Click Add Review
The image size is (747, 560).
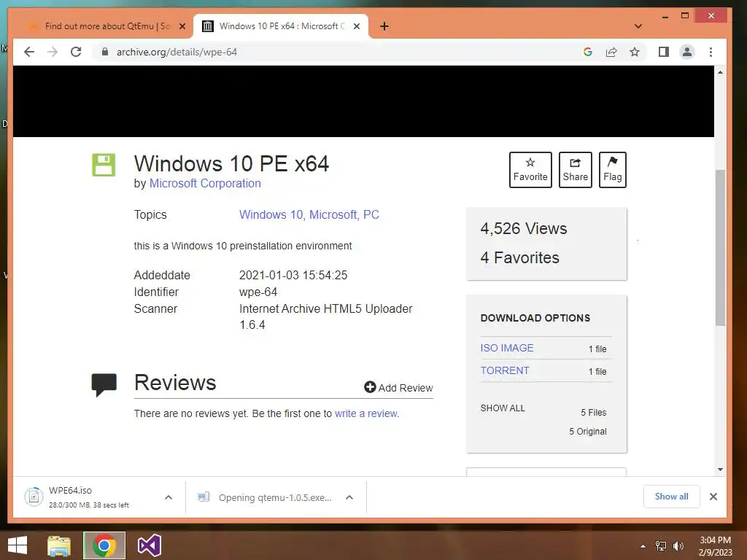pyautogui.click(x=398, y=388)
